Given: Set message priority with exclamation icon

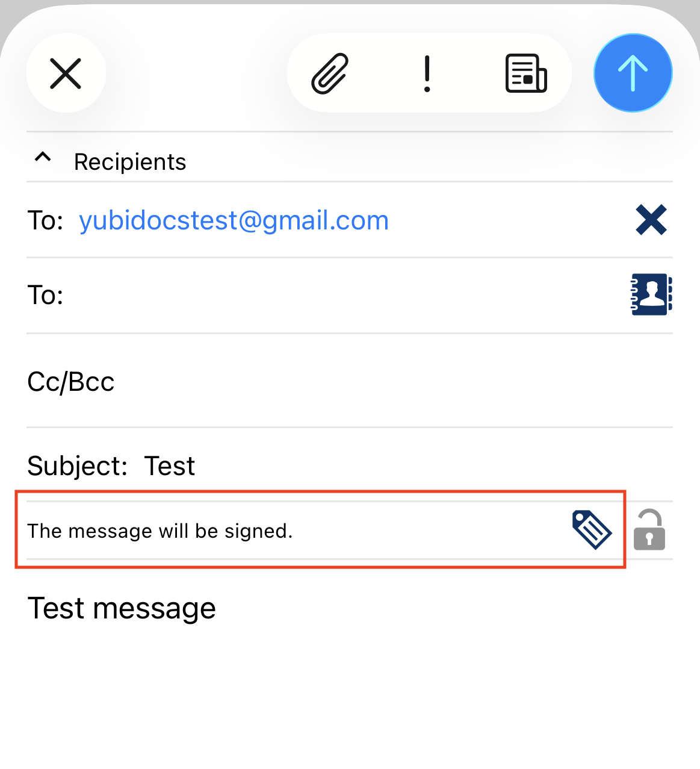Looking at the screenshot, I should click(x=427, y=73).
